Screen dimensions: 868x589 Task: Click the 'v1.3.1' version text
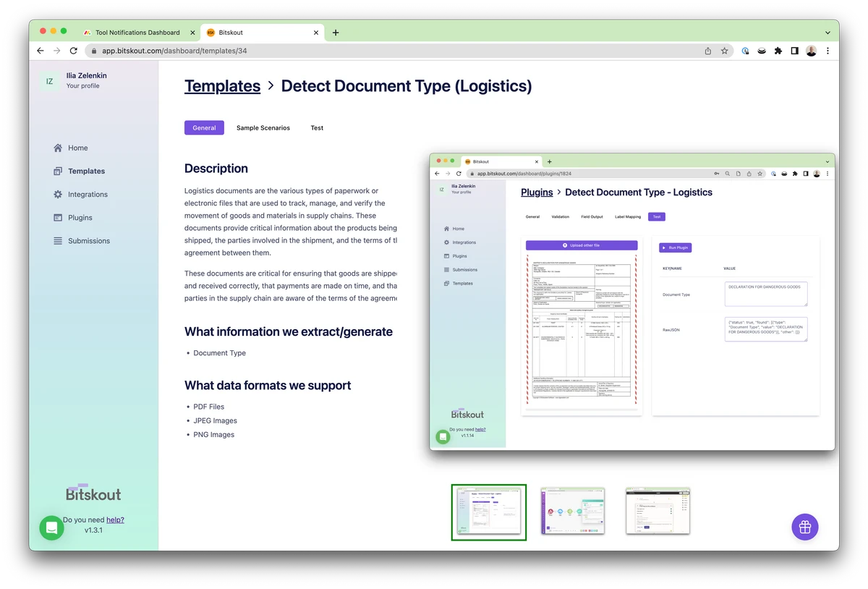click(x=93, y=530)
